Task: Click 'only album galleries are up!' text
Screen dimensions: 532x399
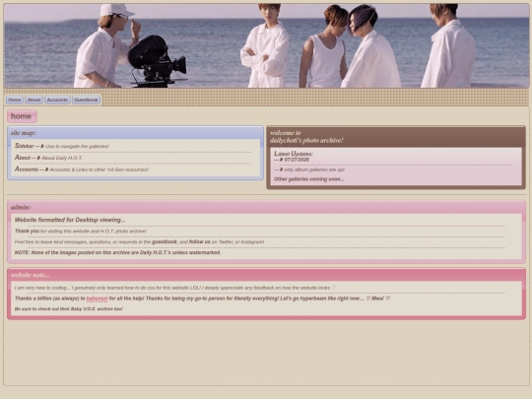Action: coord(314,169)
